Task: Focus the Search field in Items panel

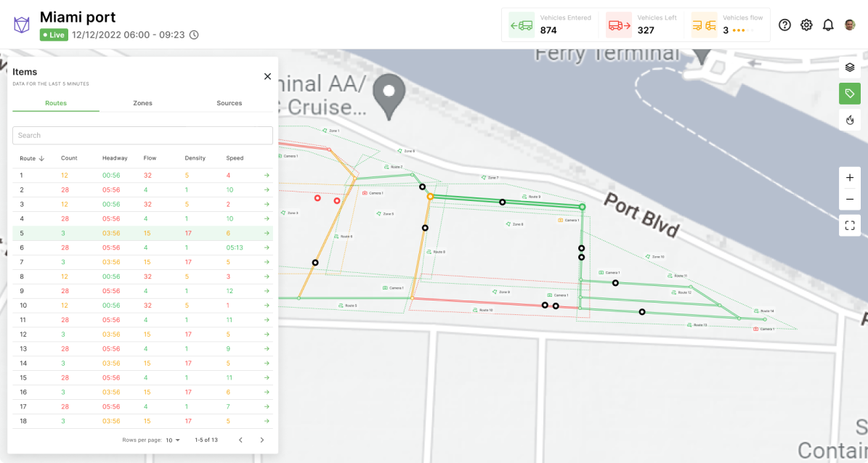Action: pyautogui.click(x=143, y=135)
